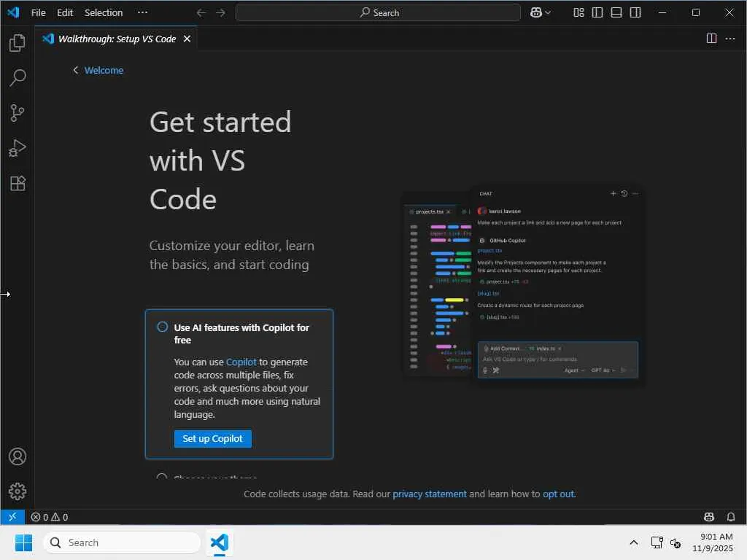Open the privacy statement link
Image resolution: width=747 pixels, height=560 pixels.
tap(429, 494)
